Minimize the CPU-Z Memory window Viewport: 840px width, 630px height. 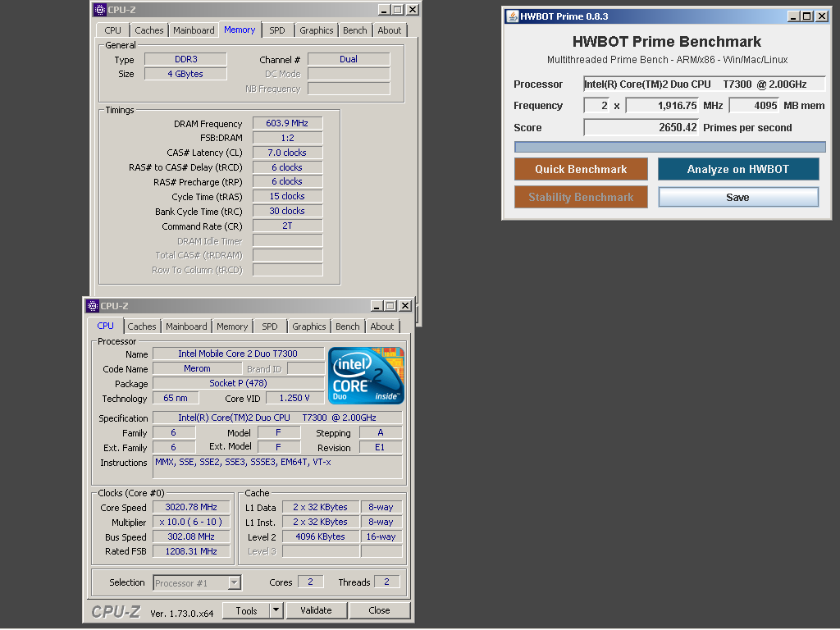tap(385, 10)
